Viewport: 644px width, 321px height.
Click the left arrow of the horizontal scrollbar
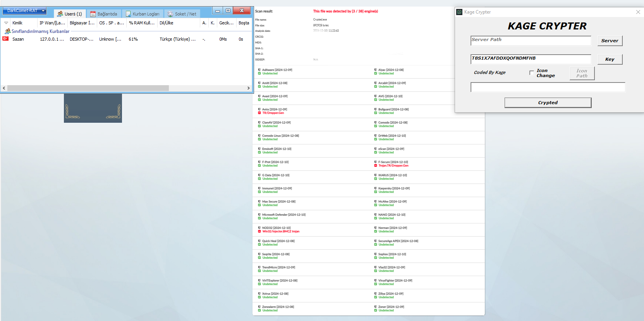[x=4, y=88]
